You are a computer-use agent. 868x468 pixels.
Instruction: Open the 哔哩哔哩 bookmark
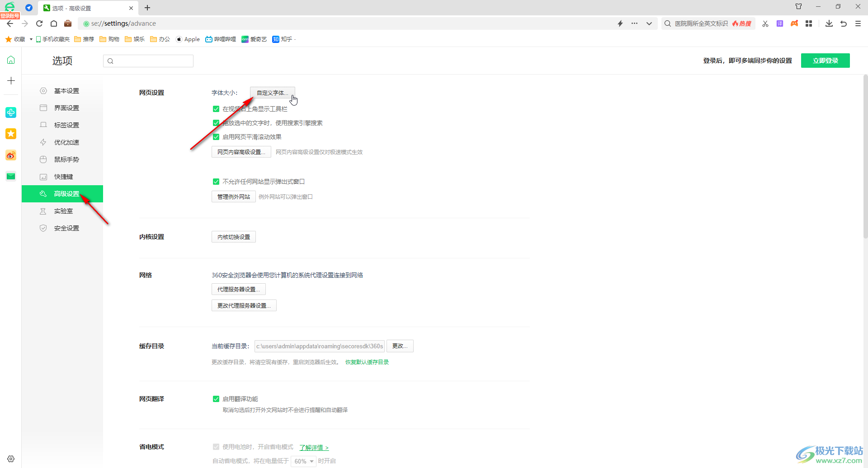(221, 39)
